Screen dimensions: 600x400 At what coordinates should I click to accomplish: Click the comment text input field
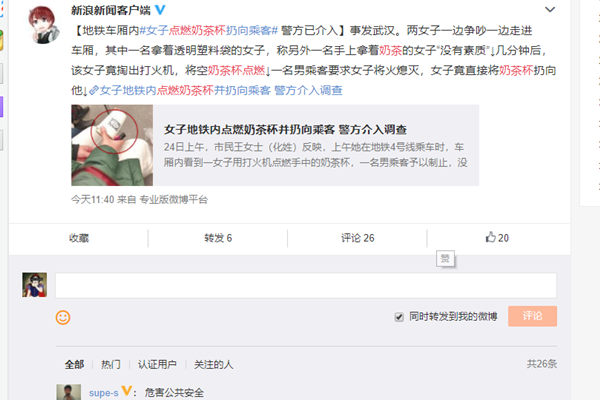(306, 286)
